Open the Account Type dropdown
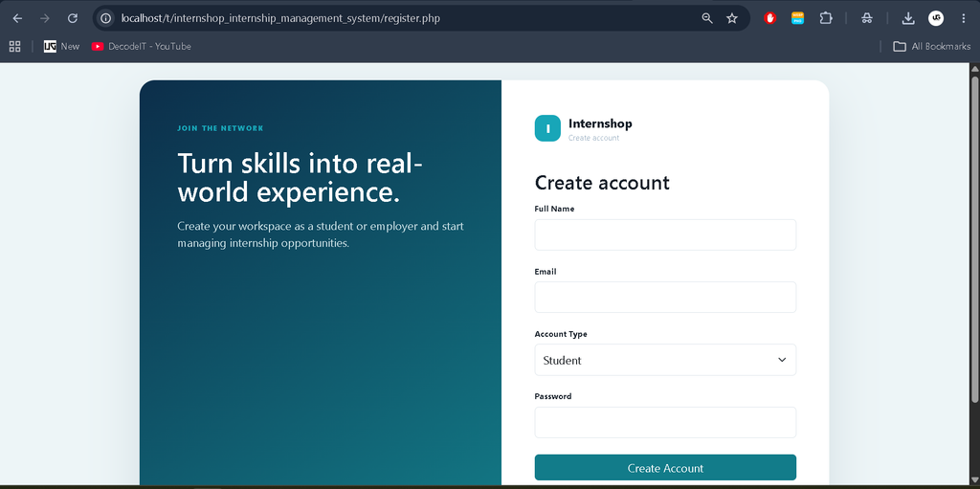Viewport: 980px width, 489px height. pyautogui.click(x=665, y=360)
